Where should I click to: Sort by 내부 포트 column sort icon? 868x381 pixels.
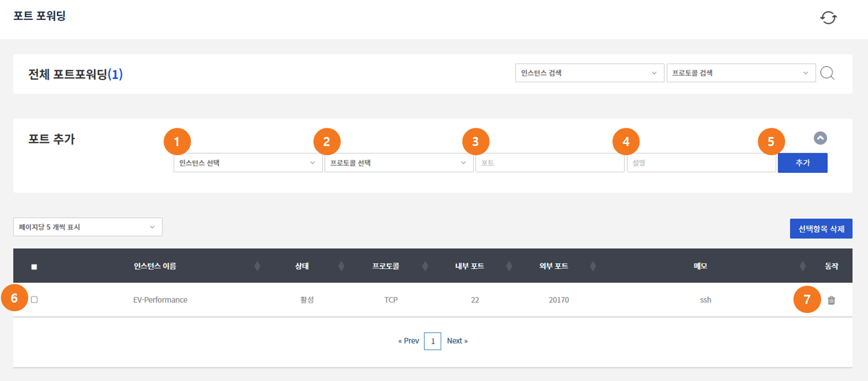(x=509, y=266)
